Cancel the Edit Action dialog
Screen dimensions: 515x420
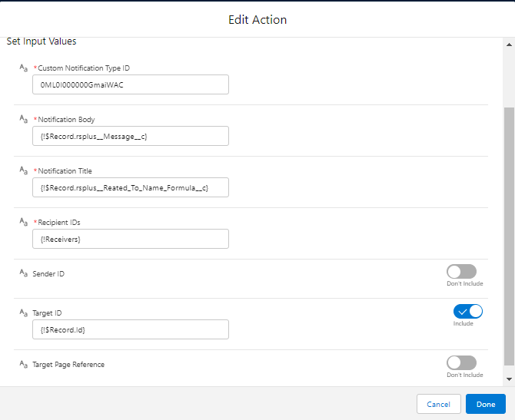click(x=438, y=404)
